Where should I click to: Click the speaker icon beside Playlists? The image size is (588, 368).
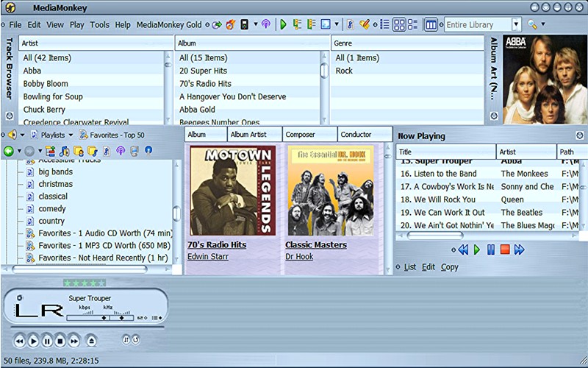tap(11, 135)
